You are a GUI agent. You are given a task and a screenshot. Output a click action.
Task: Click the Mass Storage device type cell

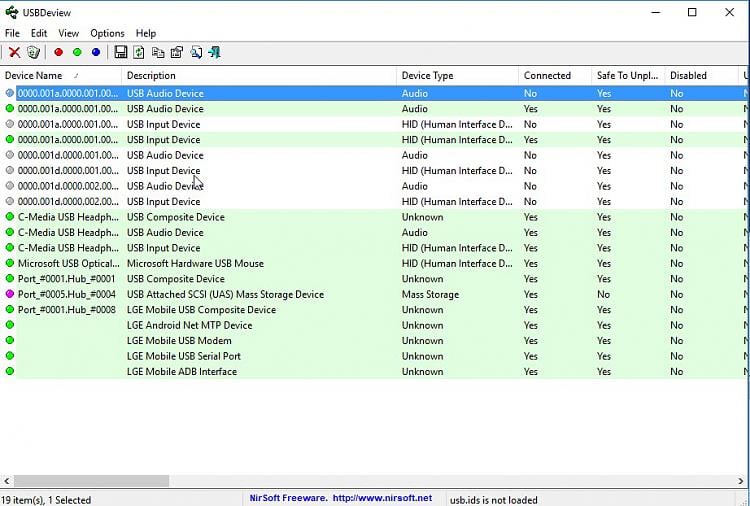tap(430, 294)
